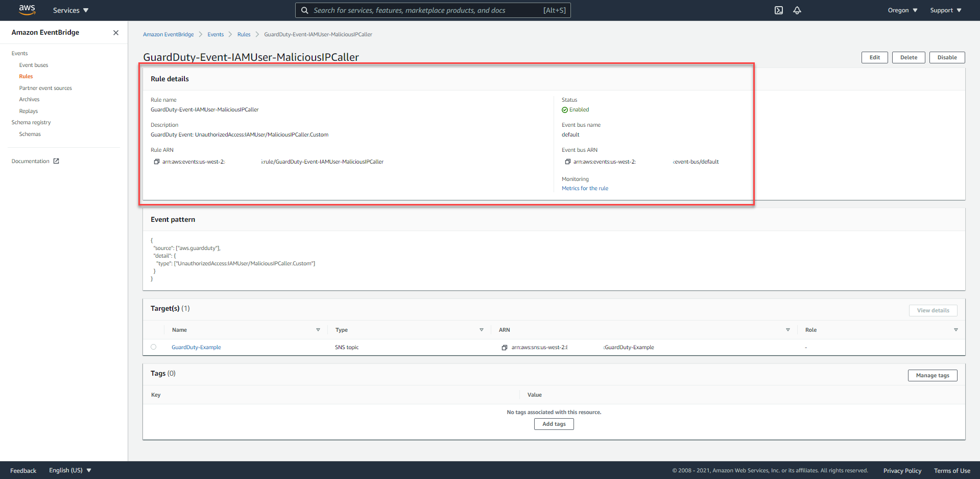The image size is (980, 479).
Task: Open Archives in the sidebar
Action: pyautogui.click(x=29, y=99)
